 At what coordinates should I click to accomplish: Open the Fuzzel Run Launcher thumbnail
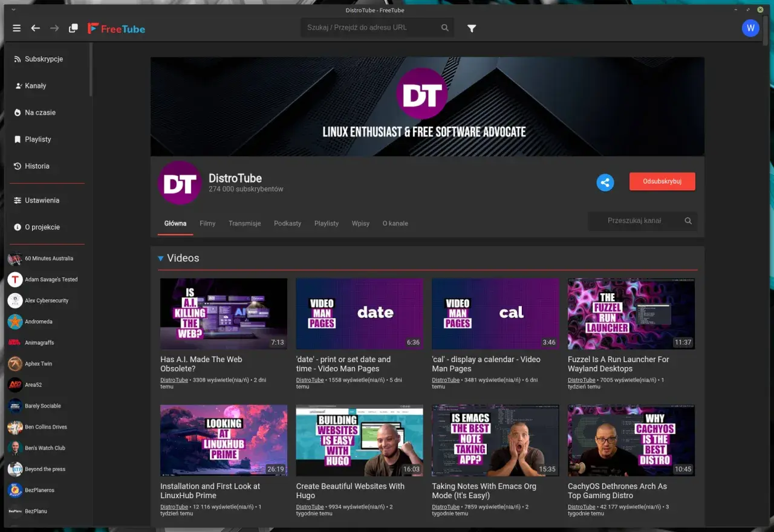point(631,314)
